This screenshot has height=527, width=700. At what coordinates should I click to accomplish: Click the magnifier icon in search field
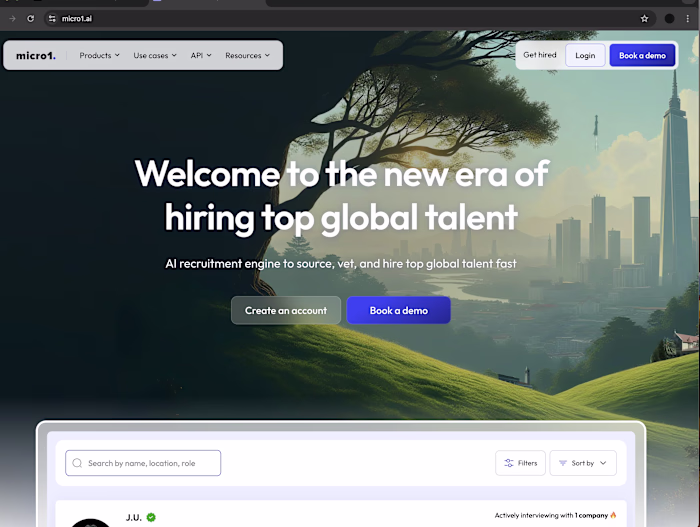77,463
